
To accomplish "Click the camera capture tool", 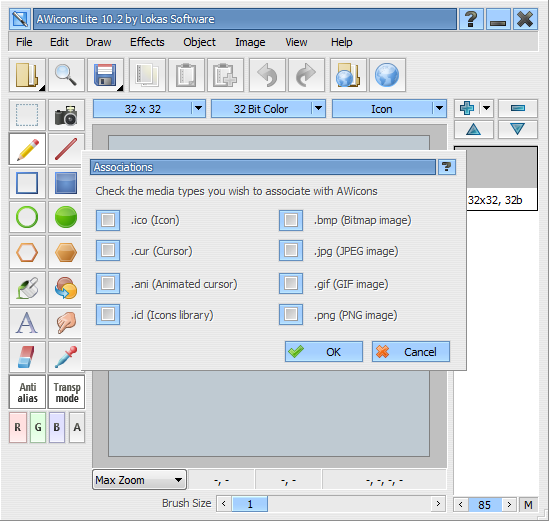I will [66, 115].
